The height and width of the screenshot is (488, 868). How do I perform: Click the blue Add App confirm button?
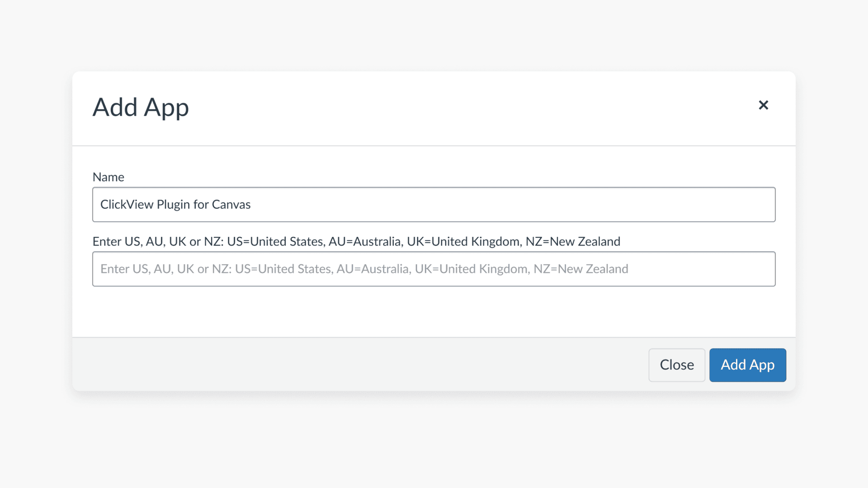[747, 365]
